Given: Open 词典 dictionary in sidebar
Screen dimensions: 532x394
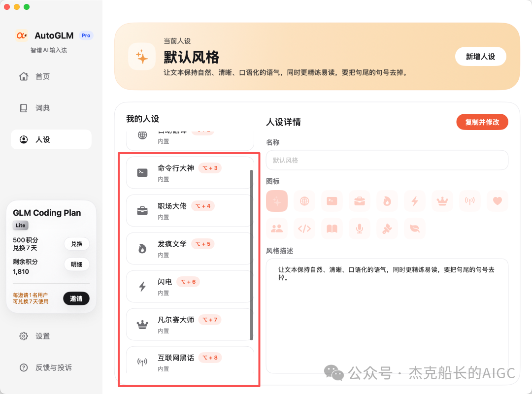Looking at the screenshot, I should (x=51, y=108).
